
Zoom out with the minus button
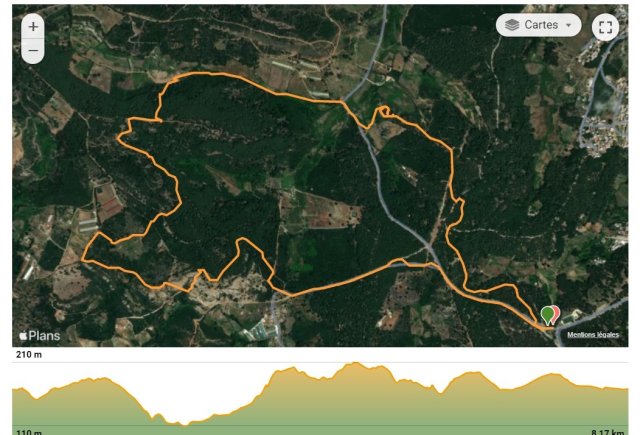pos(33,51)
